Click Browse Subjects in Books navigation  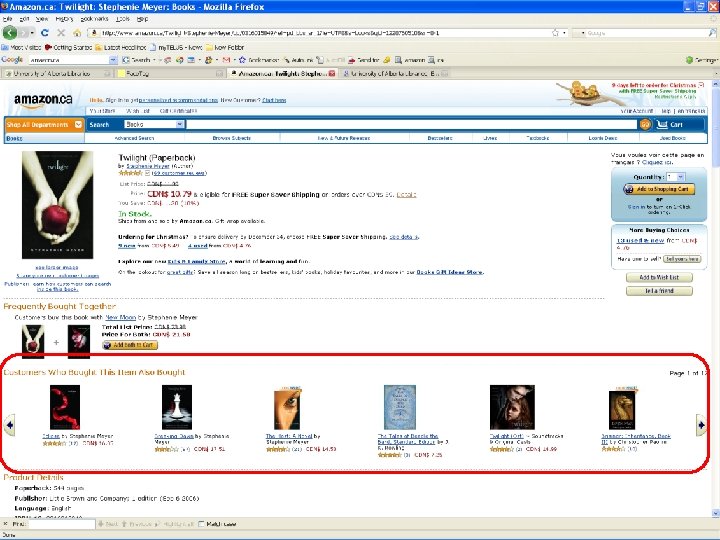(x=231, y=138)
